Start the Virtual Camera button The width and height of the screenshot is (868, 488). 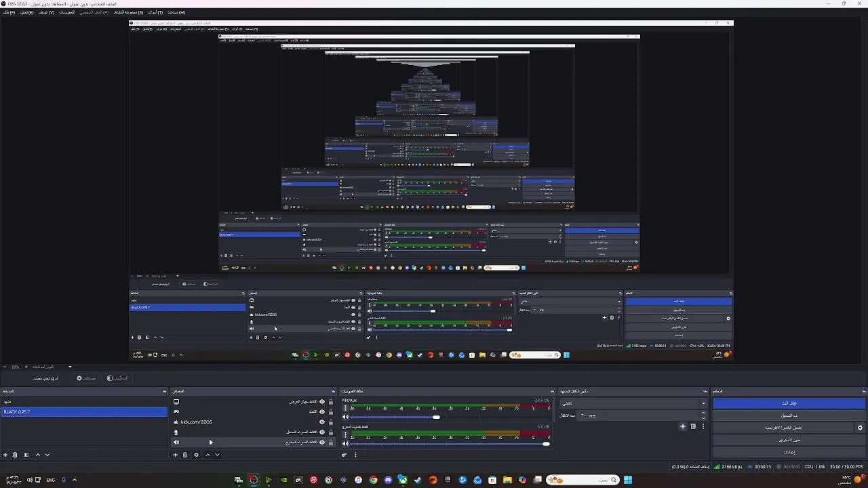pyautogui.click(x=784, y=428)
